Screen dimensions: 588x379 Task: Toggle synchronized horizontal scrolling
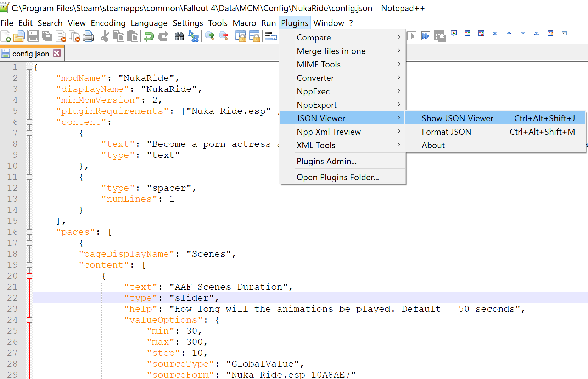[x=254, y=36]
